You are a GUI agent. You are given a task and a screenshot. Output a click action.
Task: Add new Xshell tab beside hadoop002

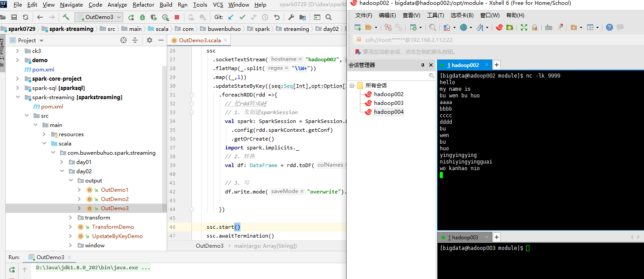496,65
